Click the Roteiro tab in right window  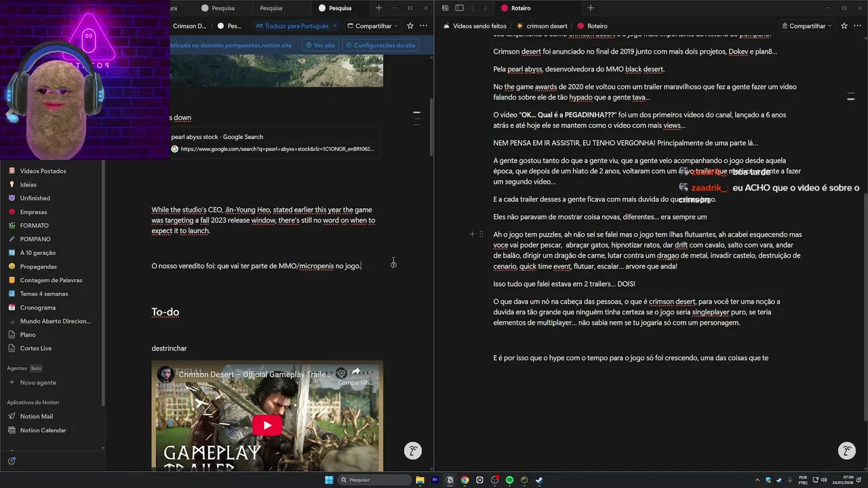pyautogui.click(x=521, y=8)
